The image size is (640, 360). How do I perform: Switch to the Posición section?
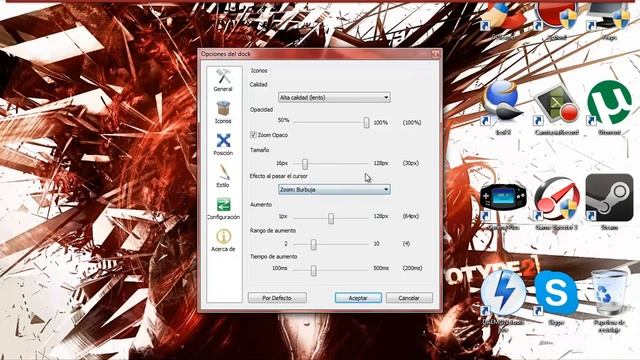pos(223,144)
